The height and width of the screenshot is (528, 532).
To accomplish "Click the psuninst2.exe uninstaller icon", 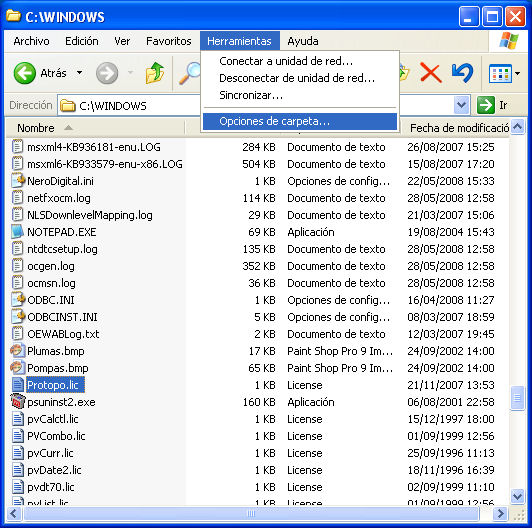I will tap(18, 401).
